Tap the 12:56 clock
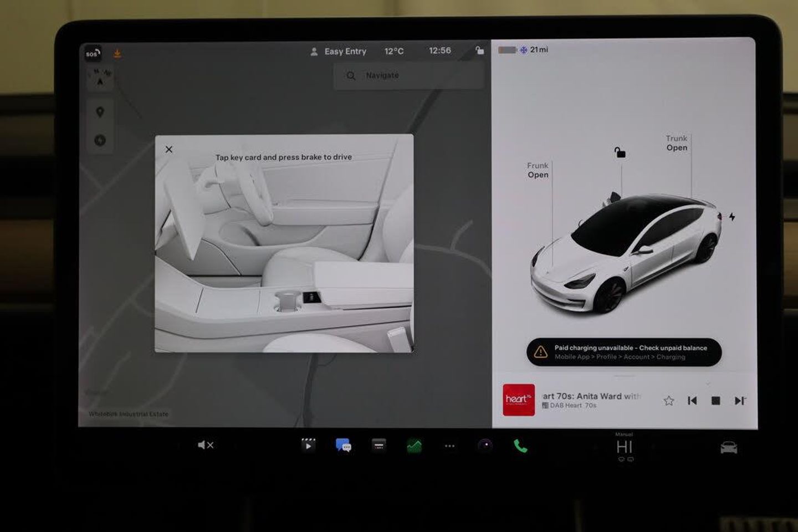This screenshot has width=798, height=532. click(439, 50)
